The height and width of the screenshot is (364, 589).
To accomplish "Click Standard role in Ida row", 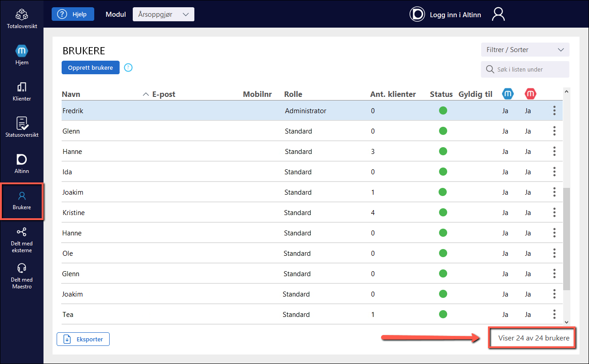I will pos(298,172).
